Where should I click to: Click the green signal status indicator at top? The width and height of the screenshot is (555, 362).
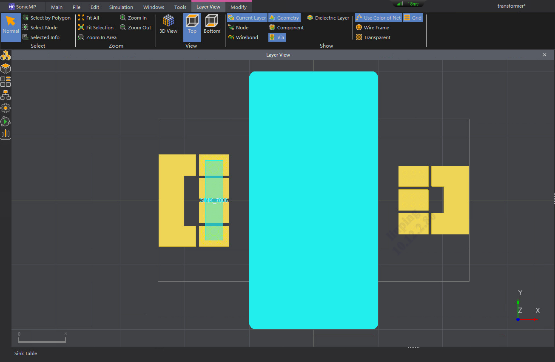coord(408,4)
